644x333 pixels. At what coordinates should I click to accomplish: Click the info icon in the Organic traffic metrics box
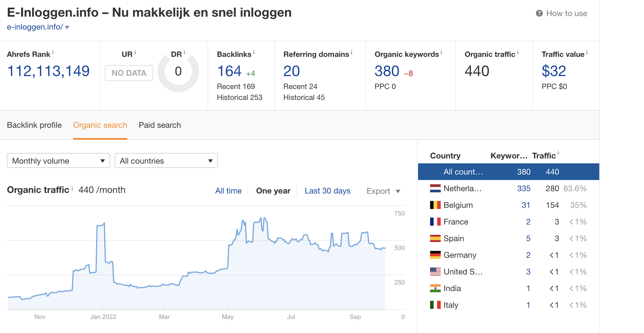coord(518,52)
